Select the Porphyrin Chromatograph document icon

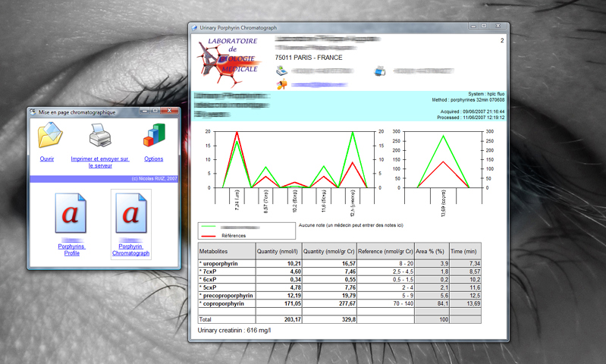[x=130, y=214]
